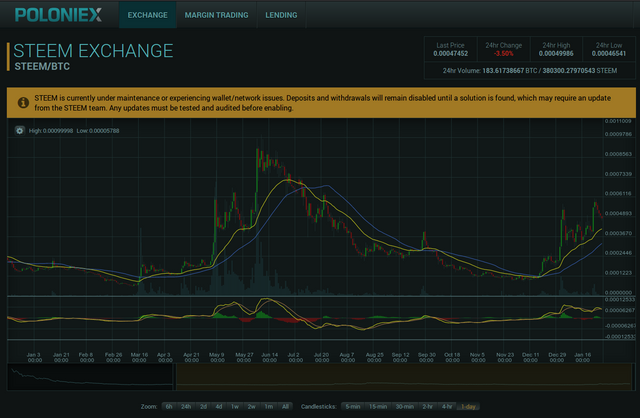The width and height of the screenshot is (640, 418).
Task: Select the 2d zoom option
Action: pyautogui.click(x=203, y=407)
